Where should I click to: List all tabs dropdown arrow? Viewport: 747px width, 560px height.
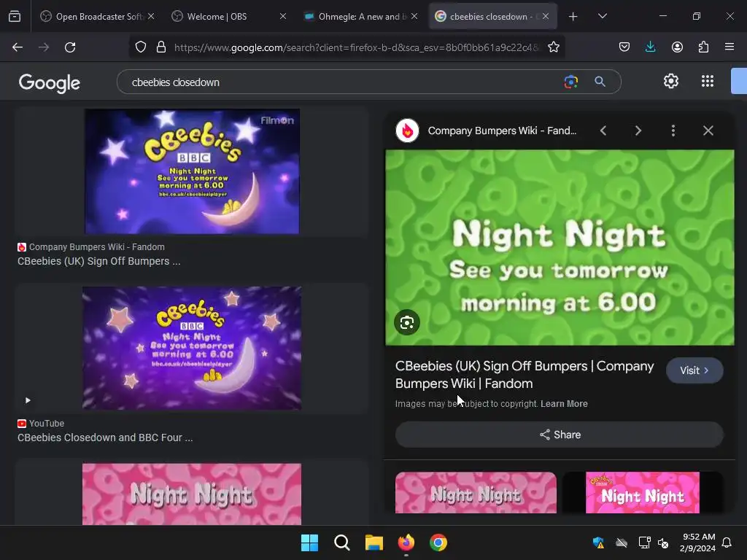coord(602,17)
